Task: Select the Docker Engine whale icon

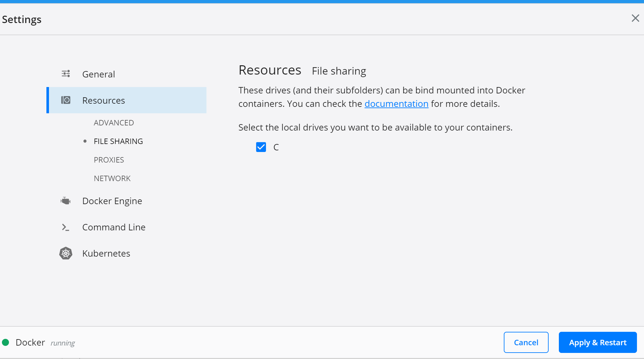Action: [x=66, y=201]
